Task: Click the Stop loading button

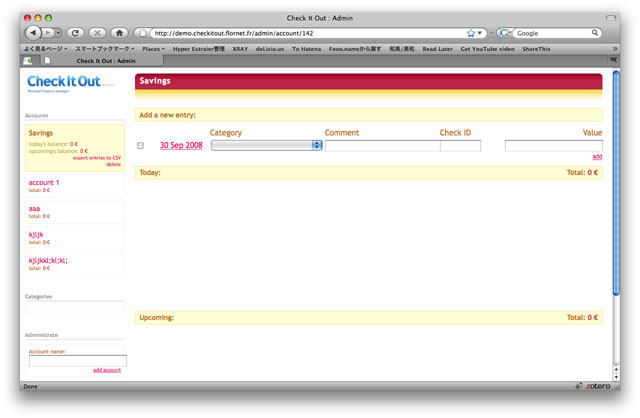Action: (x=97, y=33)
